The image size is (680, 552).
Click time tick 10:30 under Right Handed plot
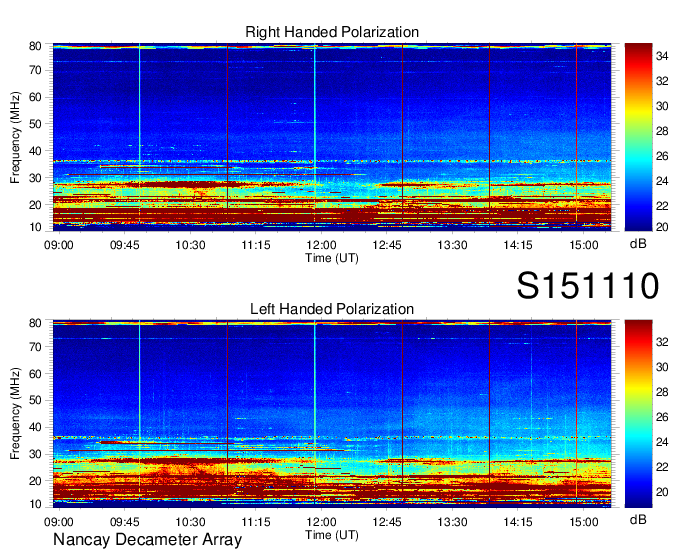click(x=190, y=245)
